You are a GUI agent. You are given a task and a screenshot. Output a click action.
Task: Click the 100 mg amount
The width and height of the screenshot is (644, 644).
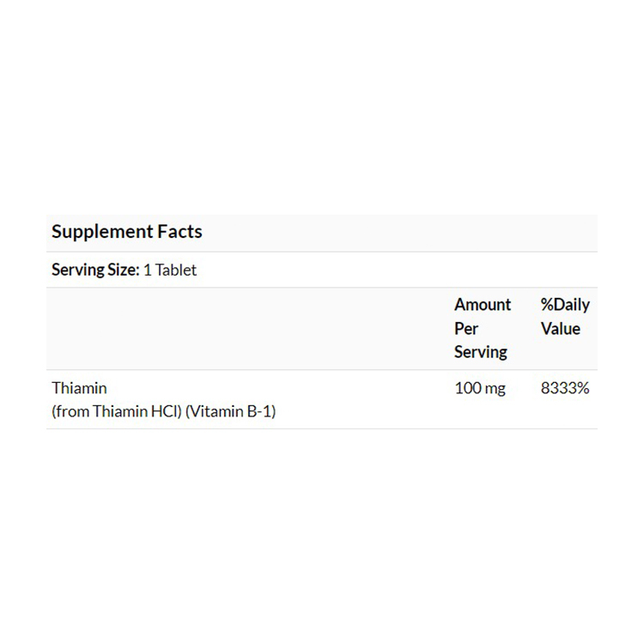click(x=480, y=388)
